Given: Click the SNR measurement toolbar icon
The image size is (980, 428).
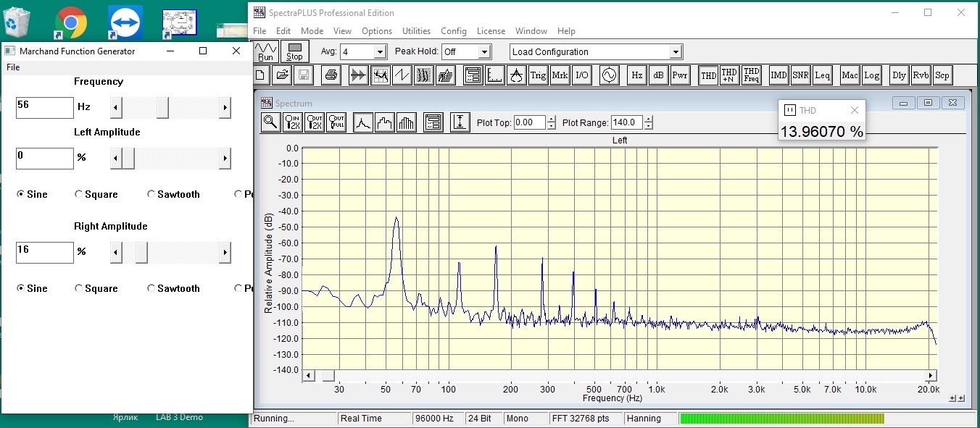Looking at the screenshot, I should tap(800, 75).
